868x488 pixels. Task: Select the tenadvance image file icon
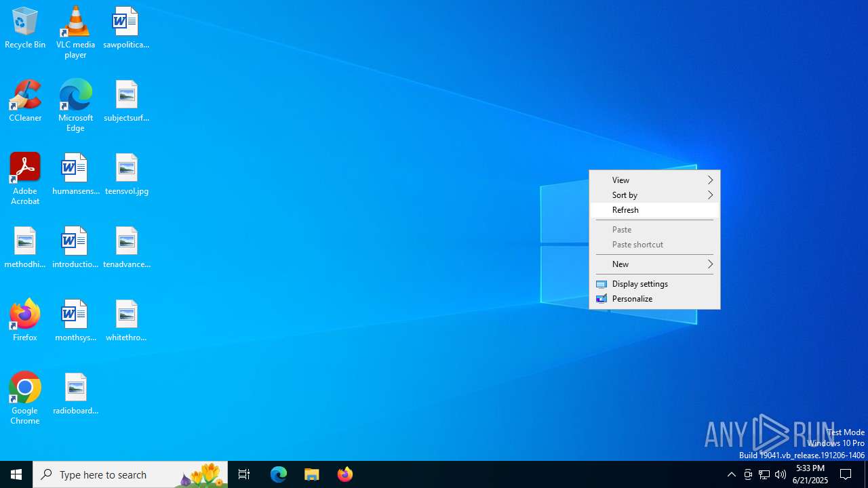(126, 247)
